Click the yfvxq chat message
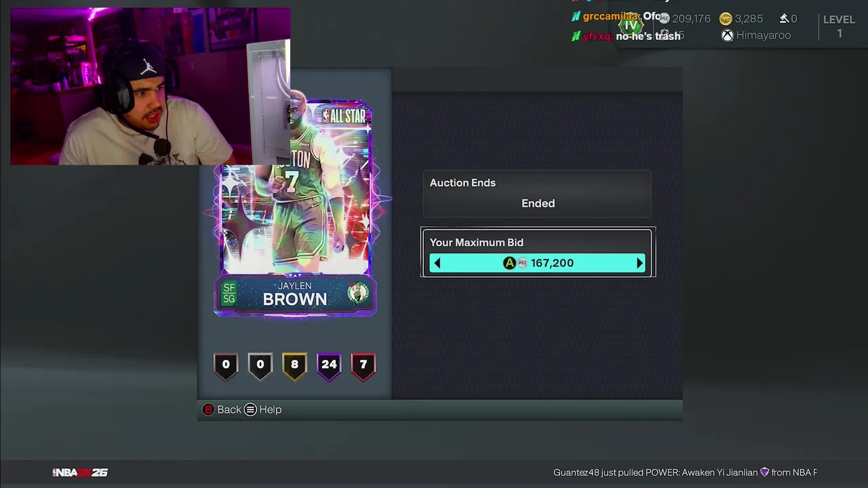Screen dimensions: 868x488 pos(627,36)
